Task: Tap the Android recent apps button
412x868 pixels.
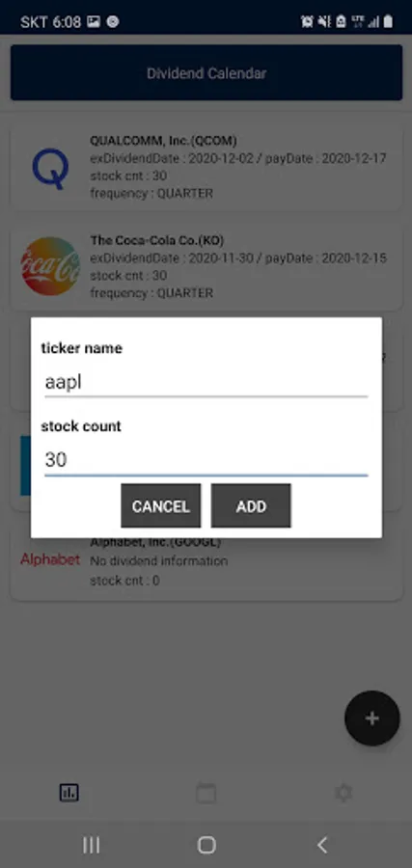Action: [91, 845]
